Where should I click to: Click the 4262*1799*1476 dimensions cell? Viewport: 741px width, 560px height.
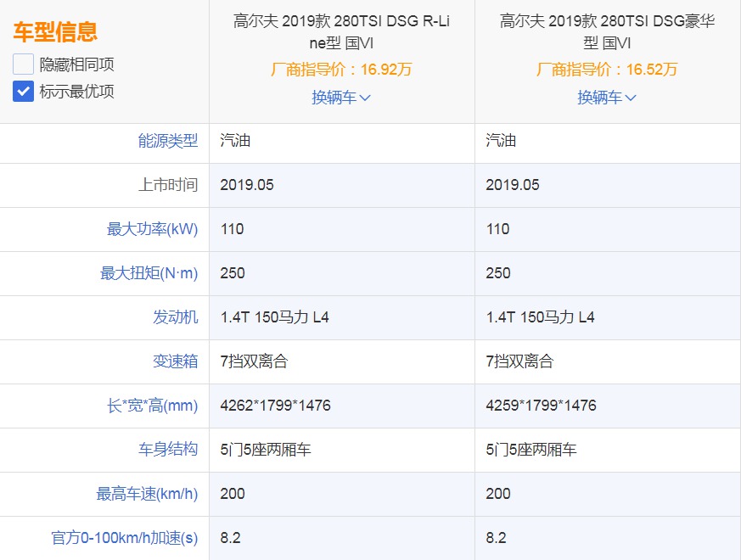pos(275,406)
